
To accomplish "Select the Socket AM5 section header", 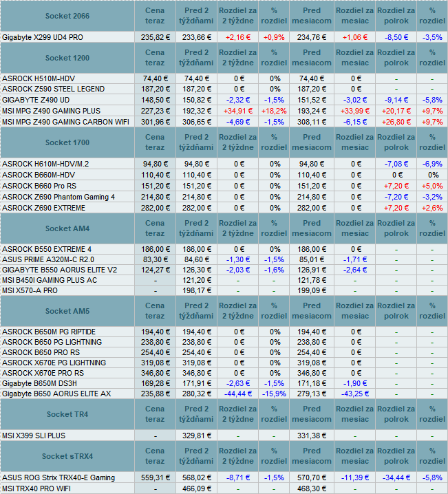I will pos(67,311).
